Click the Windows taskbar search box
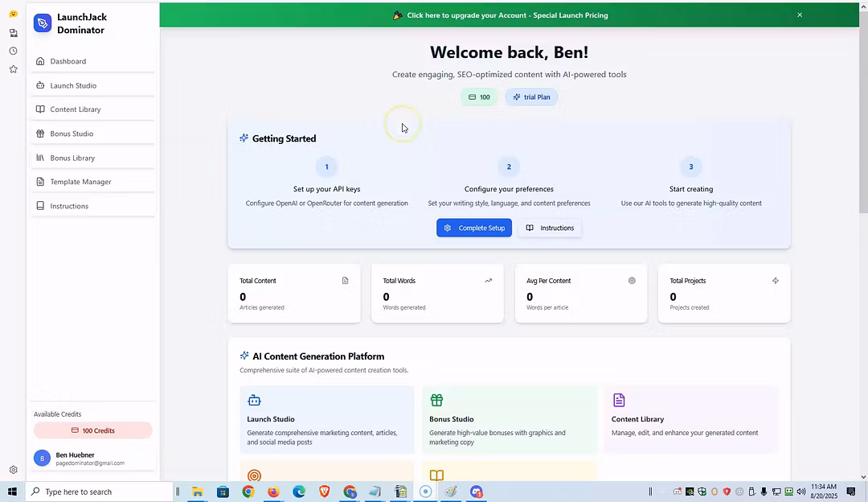868x502 pixels. [100, 492]
